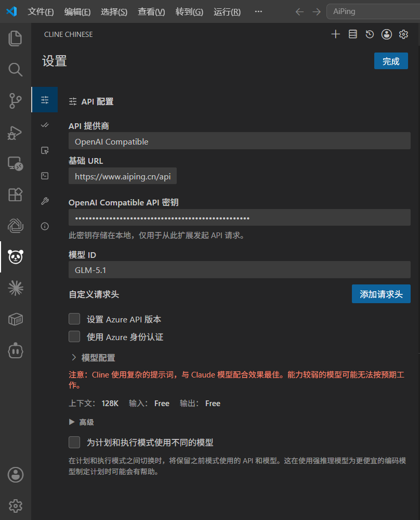Select the Cline Chinese panda icon
420x520 pixels.
pyautogui.click(x=15, y=257)
